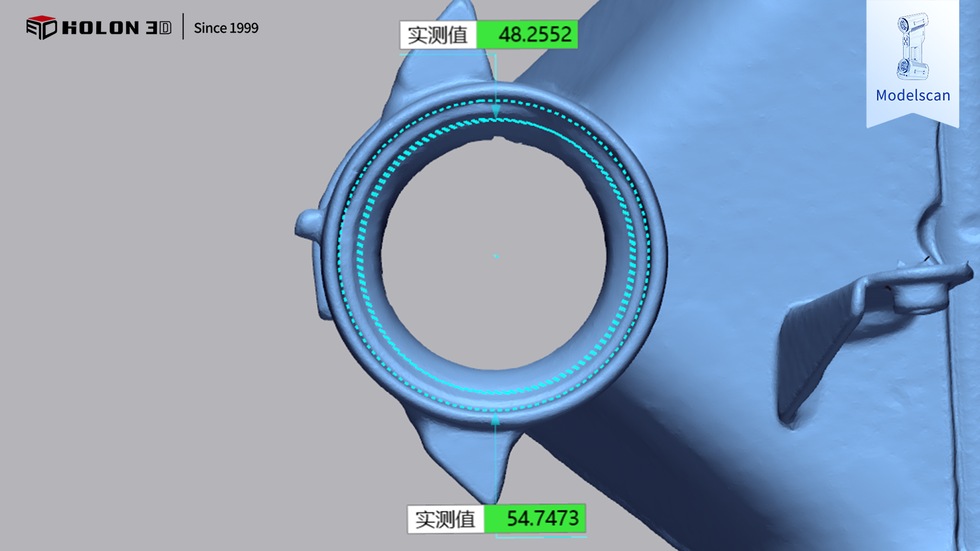This screenshot has width=980, height=551.
Task: Click the green 54.7473 value box
Action: (x=535, y=518)
